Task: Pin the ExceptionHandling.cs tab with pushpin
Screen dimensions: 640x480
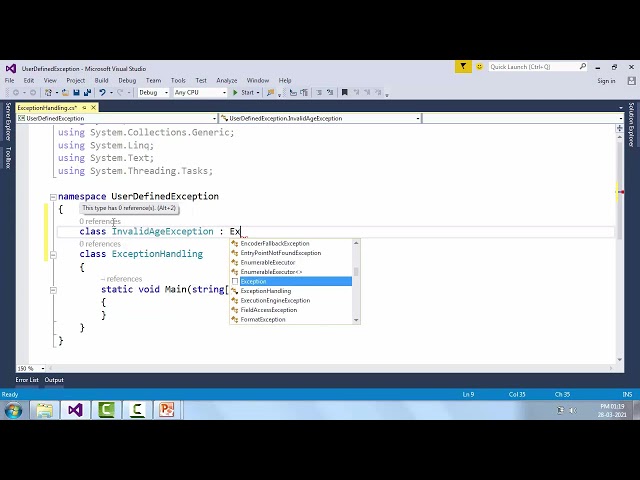Action: 84,108
